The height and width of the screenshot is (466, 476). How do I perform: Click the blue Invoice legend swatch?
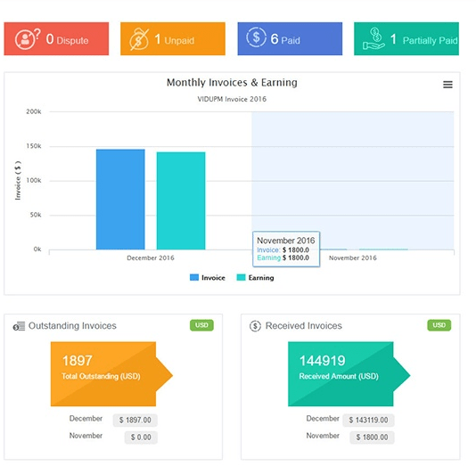click(x=194, y=277)
